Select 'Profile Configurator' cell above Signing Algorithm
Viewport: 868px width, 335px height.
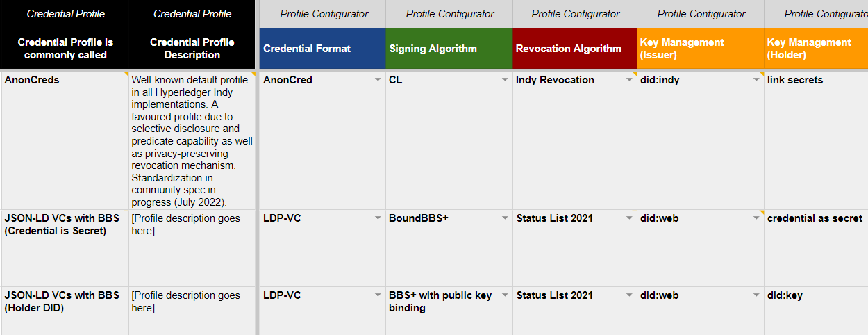pyautogui.click(x=449, y=14)
